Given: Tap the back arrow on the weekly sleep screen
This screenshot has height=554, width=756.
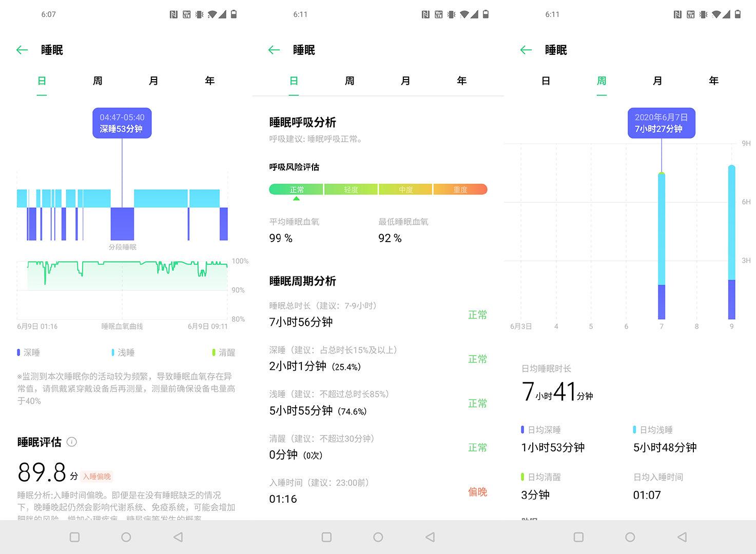Looking at the screenshot, I should 526,50.
